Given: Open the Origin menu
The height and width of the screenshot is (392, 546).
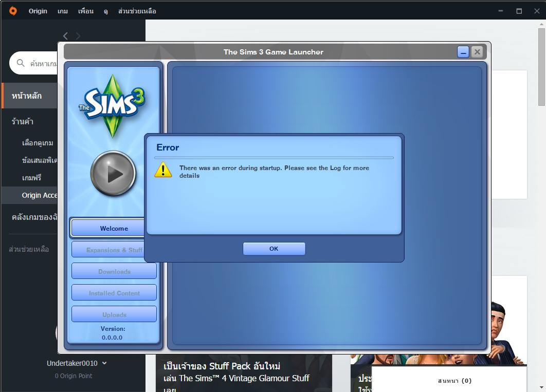Looking at the screenshot, I should point(38,11).
